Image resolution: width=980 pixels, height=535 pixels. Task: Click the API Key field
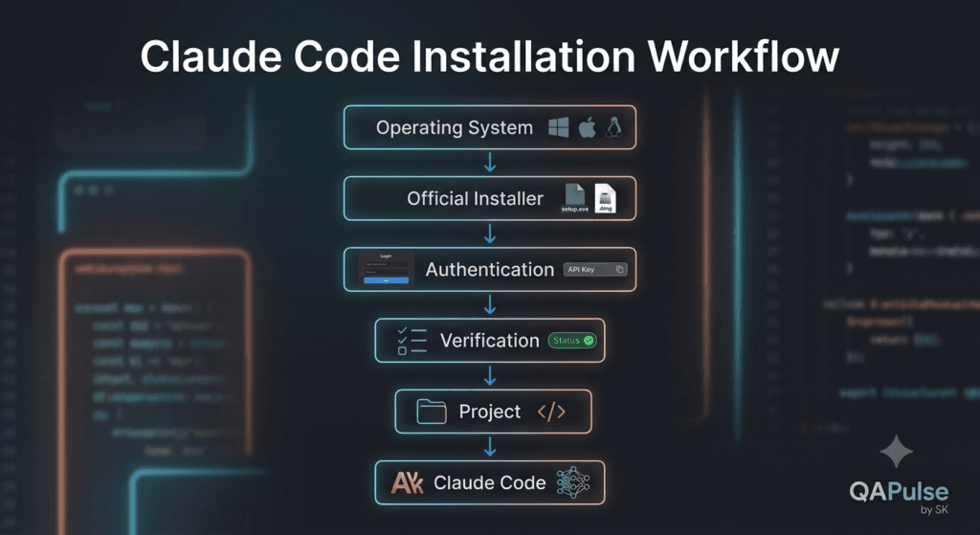coord(595,269)
